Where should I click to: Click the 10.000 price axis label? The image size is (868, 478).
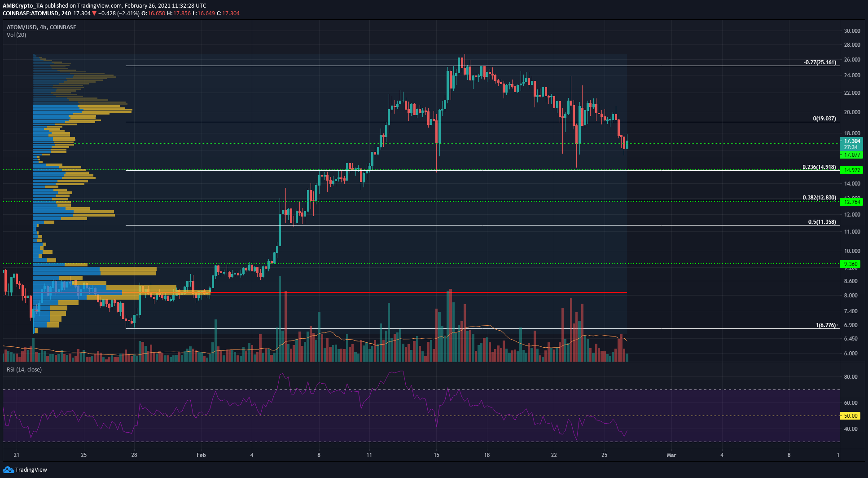click(x=852, y=251)
